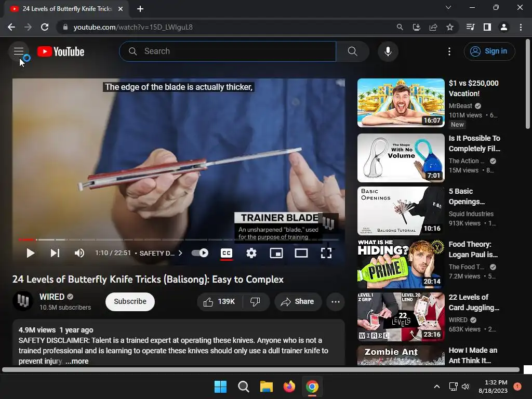Go to the YouTube home logo

pos(61,51)
